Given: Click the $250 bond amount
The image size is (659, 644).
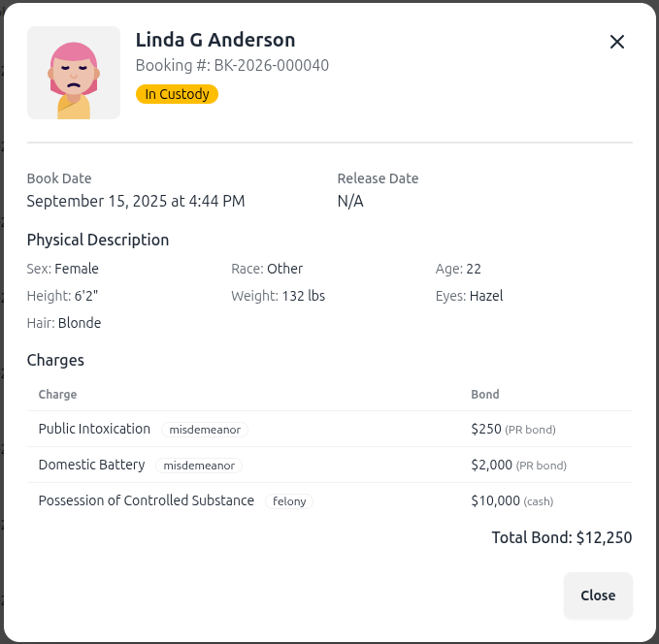Looking at the screenshot, I should [x=486, y=429].
